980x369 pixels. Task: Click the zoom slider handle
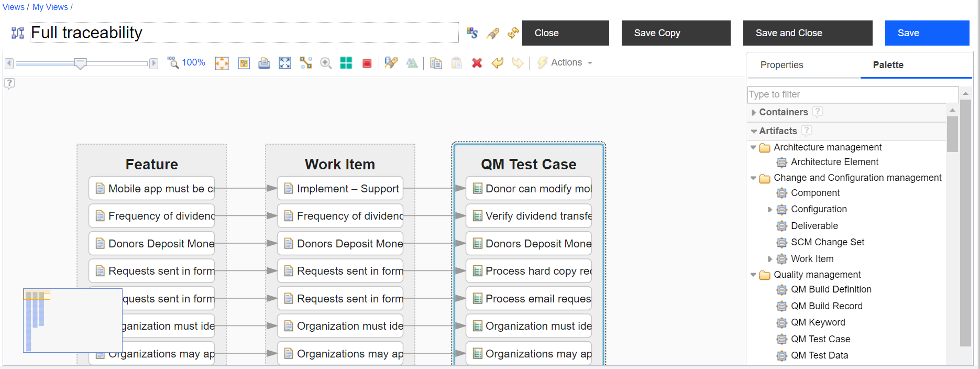coord(80,64)
